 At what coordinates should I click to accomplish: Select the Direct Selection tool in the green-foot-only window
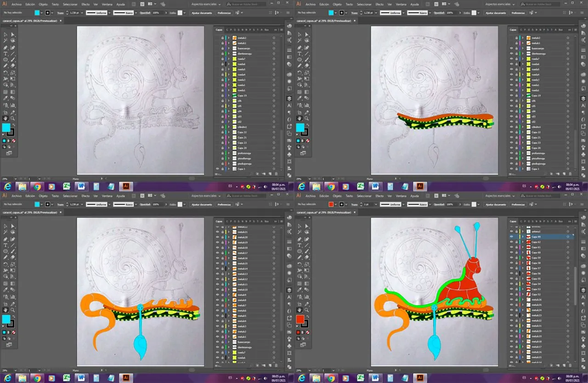pyautogui.click(x=306, y=34)
